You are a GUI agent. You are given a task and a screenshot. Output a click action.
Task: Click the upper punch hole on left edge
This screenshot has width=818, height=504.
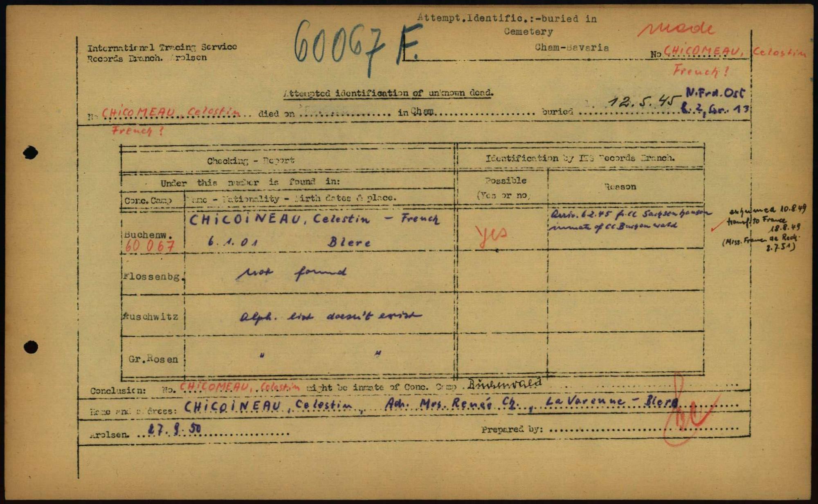click(x=31, y=153)
